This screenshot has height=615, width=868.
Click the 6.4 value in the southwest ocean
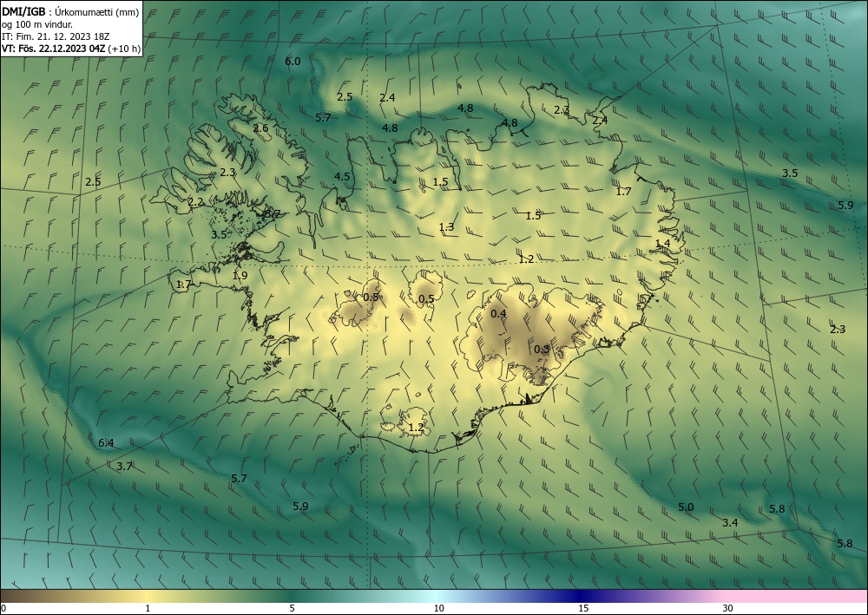coord(106,443)
